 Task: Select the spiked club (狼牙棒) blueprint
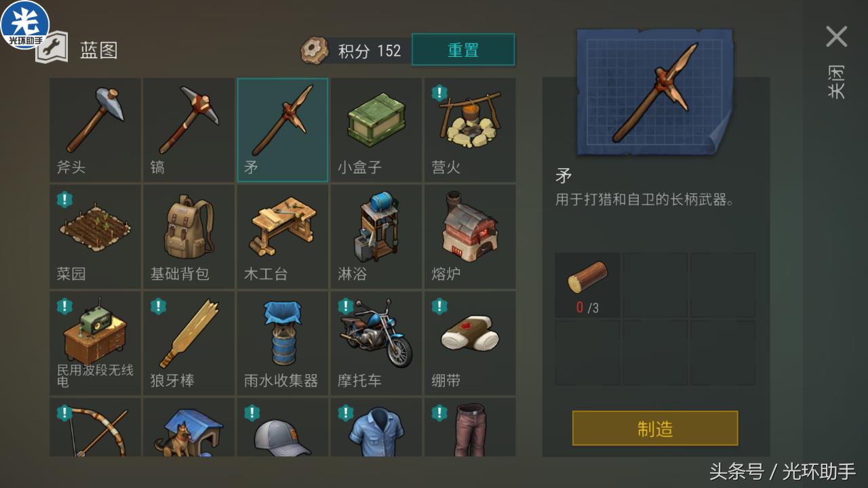tap(189, 344)
